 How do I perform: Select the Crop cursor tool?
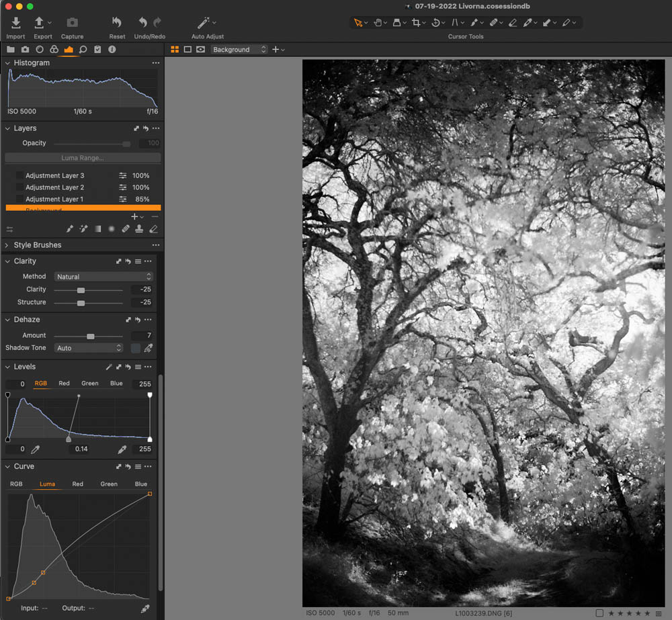click(x=416, y=23)
